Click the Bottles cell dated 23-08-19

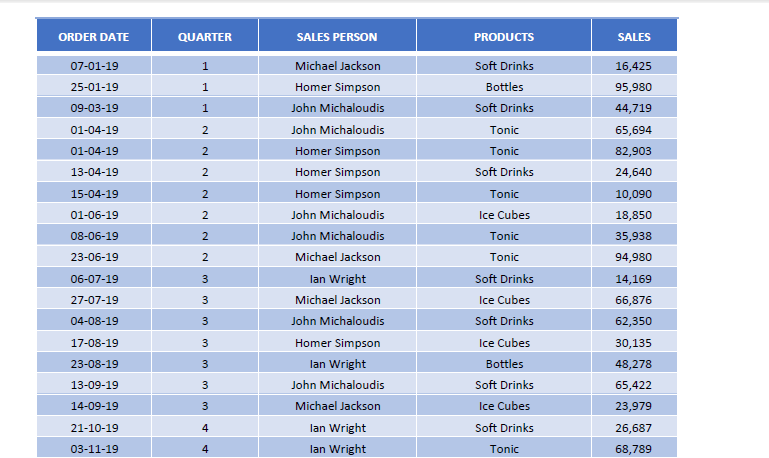504,364
